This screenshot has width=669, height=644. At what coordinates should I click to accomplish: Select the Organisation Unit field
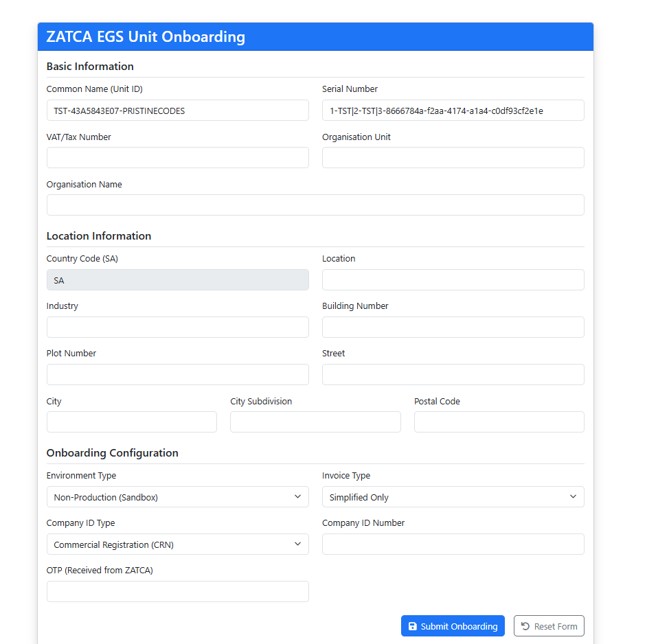453,157
